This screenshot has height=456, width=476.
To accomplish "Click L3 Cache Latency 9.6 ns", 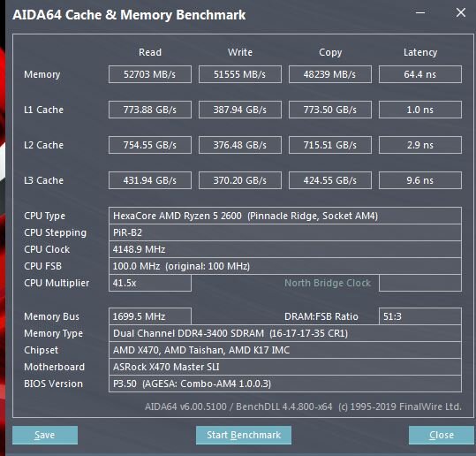I will pyautogui.click(x=420, y=180).
